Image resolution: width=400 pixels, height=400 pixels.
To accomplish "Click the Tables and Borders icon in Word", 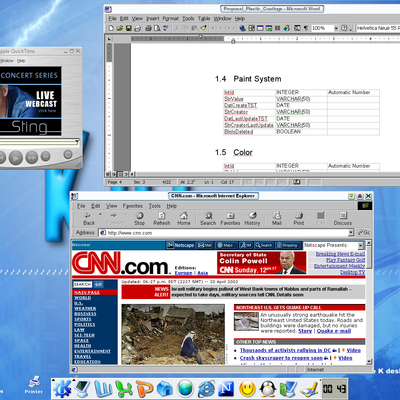I will pyautogui.click(x=252, y=28).
